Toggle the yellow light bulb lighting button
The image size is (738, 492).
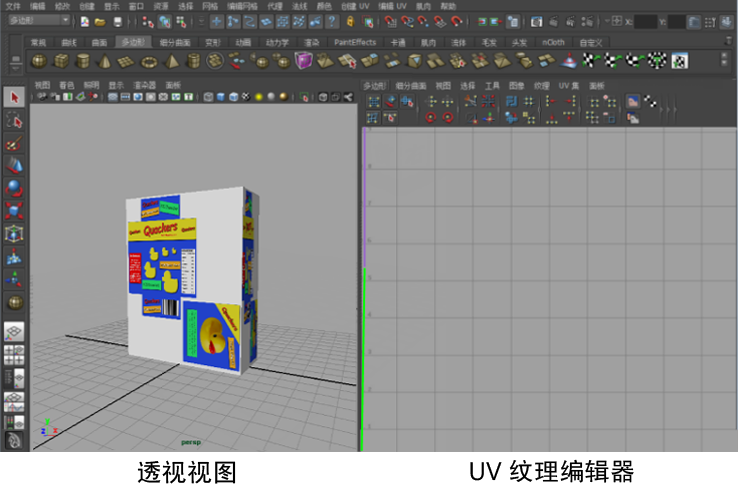[258, 97]
